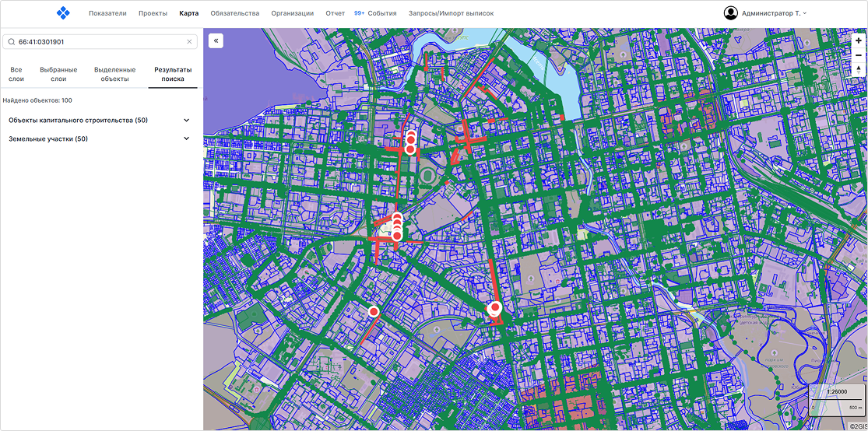Select the Результаты поиска tab
Viewport: 868px width, 431px height.
pos(173,75)
